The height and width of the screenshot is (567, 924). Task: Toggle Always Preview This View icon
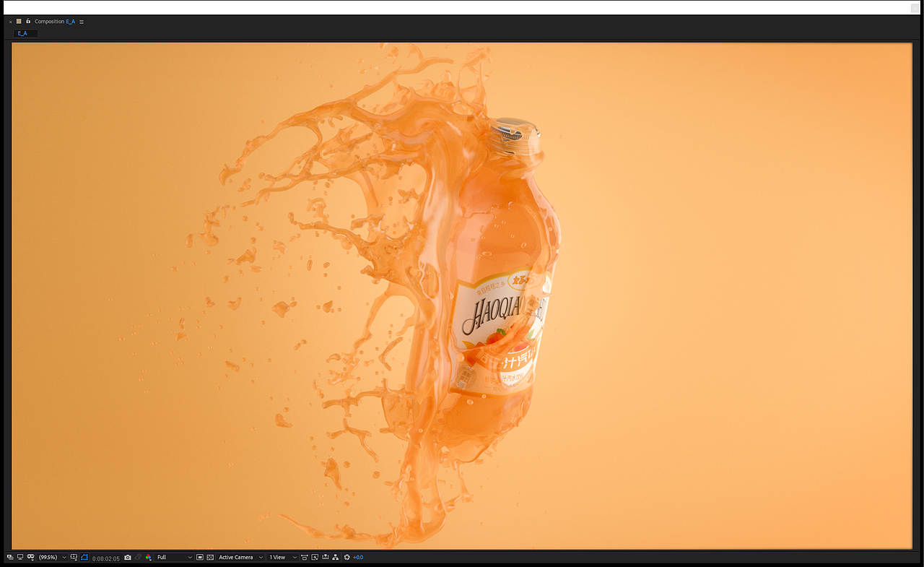tap(10, 557)
